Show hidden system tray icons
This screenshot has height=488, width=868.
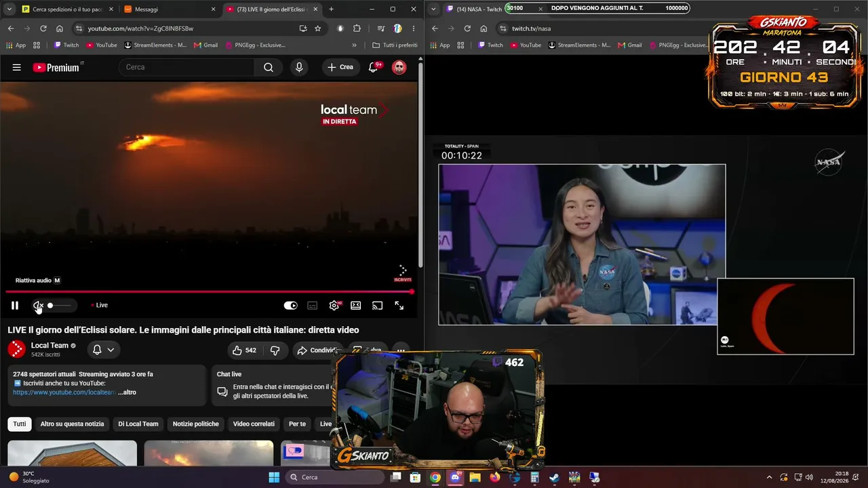click(769, 477)
